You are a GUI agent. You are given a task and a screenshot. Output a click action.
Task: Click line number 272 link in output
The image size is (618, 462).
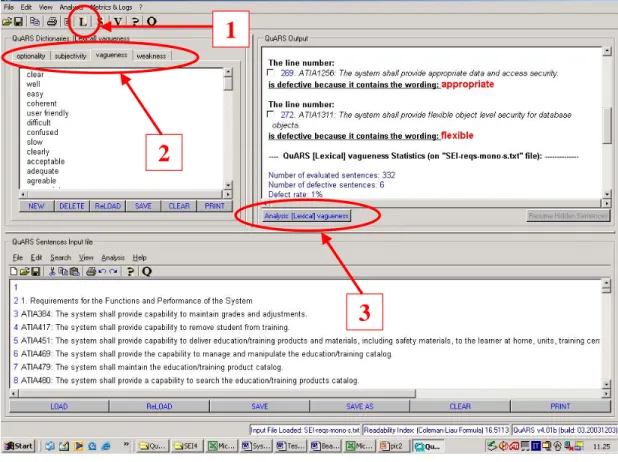287,115
